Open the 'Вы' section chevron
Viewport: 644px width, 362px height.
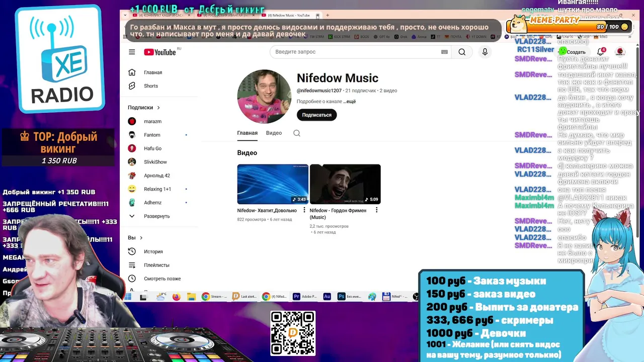pyautogui.click(x=141, y=238)
